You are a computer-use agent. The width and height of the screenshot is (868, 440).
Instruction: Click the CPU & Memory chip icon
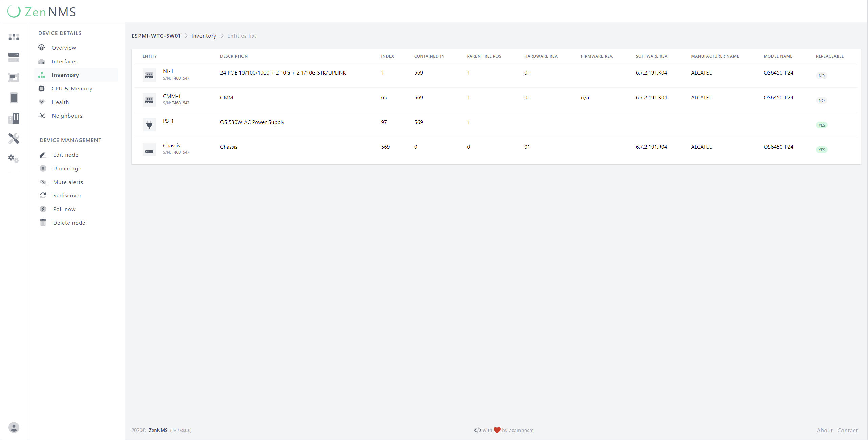[x=42, y=88]
